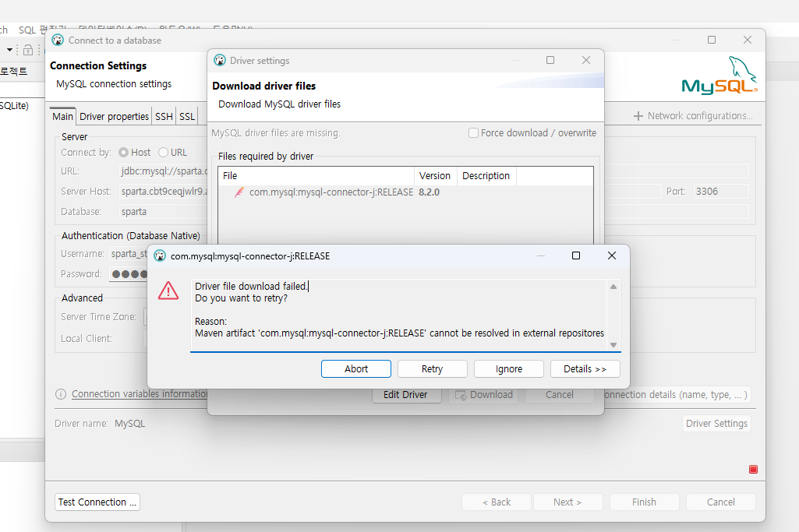Click the mysql-connector-j dialog app icon
This screenshot has height=532, width=799.
(x=160, y=255)
